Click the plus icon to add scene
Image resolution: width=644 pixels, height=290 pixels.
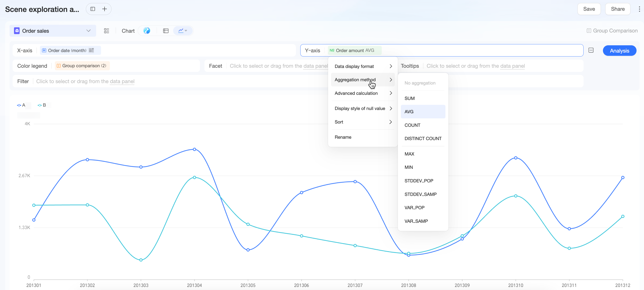coord(105,9)
